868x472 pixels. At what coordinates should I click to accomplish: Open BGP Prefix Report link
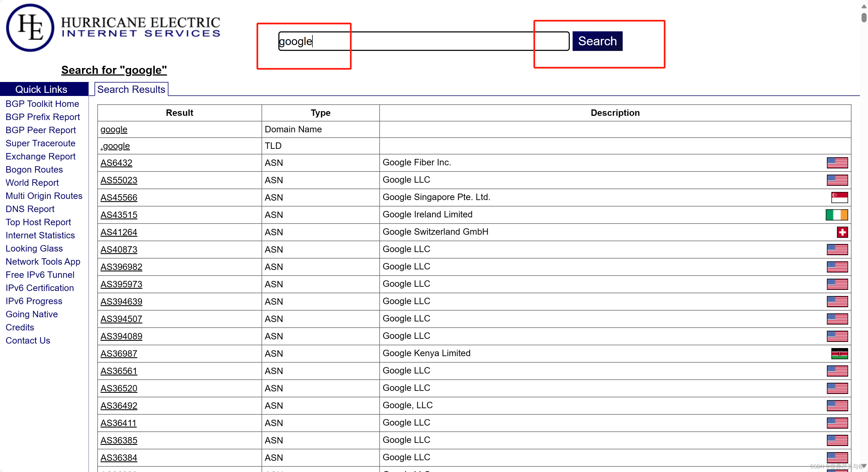click(43, 116)
